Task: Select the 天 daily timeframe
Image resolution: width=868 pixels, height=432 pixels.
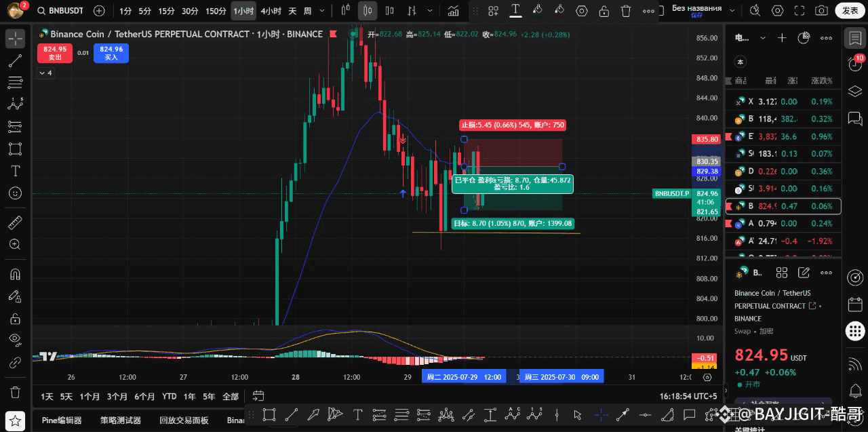Action: tap(292, 11)
